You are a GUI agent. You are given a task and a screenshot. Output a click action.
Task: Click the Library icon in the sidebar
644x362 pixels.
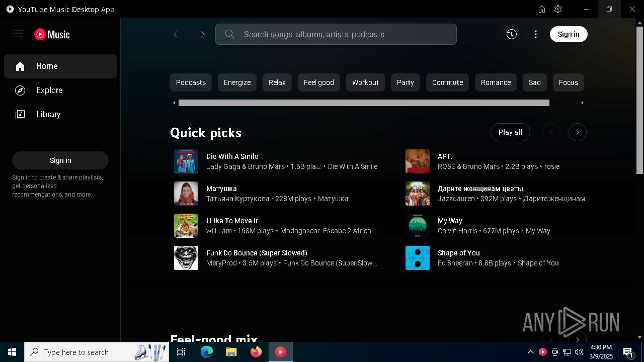[20, 115]
